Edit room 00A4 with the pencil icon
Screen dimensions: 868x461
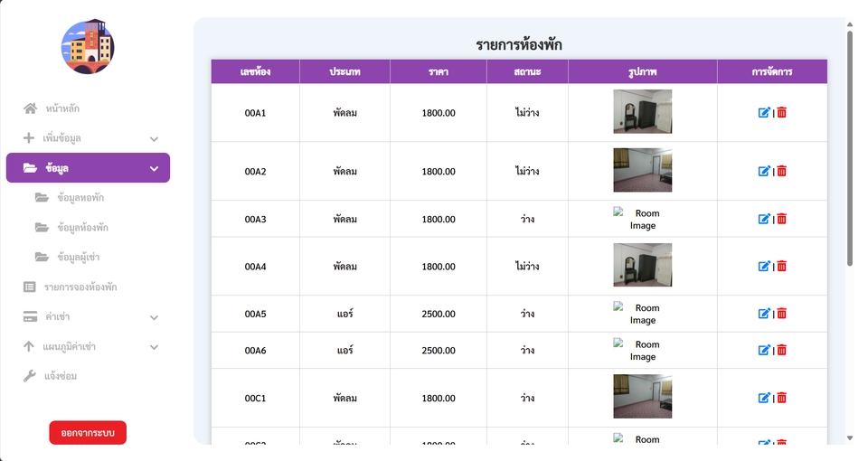(764, 266)
